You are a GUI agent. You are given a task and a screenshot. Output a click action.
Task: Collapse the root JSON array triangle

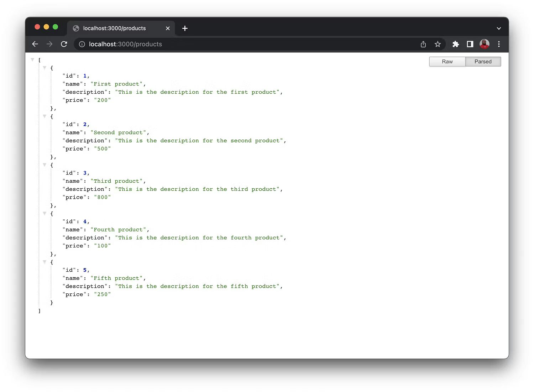[32, 59]
